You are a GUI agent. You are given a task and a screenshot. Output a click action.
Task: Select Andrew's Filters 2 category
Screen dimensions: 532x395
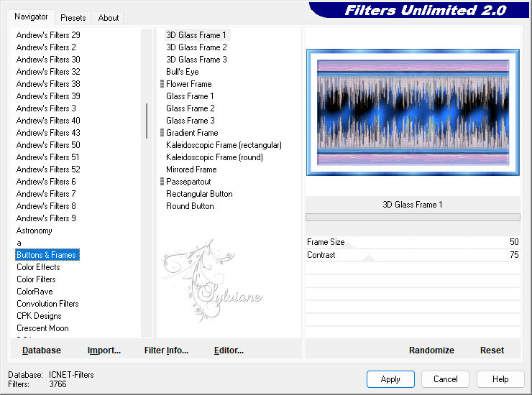tap(46, 47)
